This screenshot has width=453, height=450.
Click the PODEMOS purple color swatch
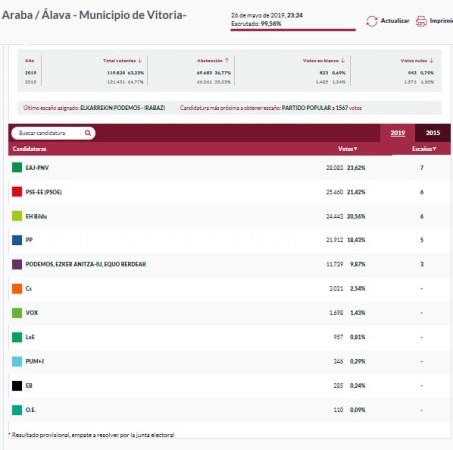17,264
